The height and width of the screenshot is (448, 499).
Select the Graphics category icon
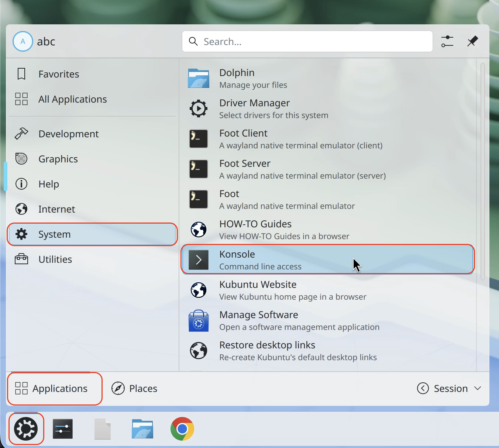[21, 159]
